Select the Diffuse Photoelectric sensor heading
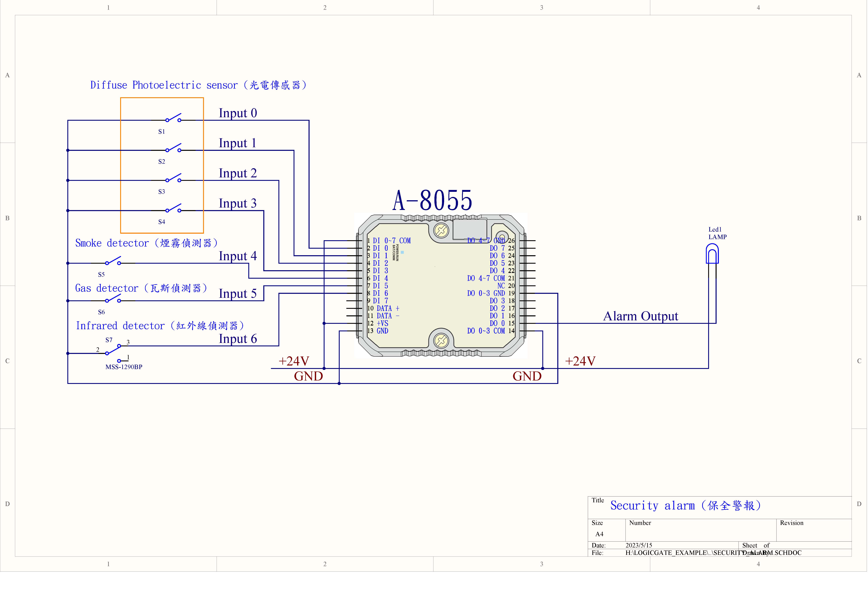The height and width of the screenshot is (613, 868). click(x=199, y=85)
